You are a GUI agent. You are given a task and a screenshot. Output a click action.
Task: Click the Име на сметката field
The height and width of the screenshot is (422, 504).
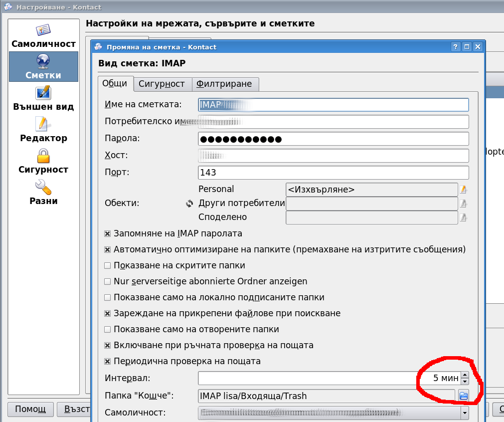(x=334, y=105)
